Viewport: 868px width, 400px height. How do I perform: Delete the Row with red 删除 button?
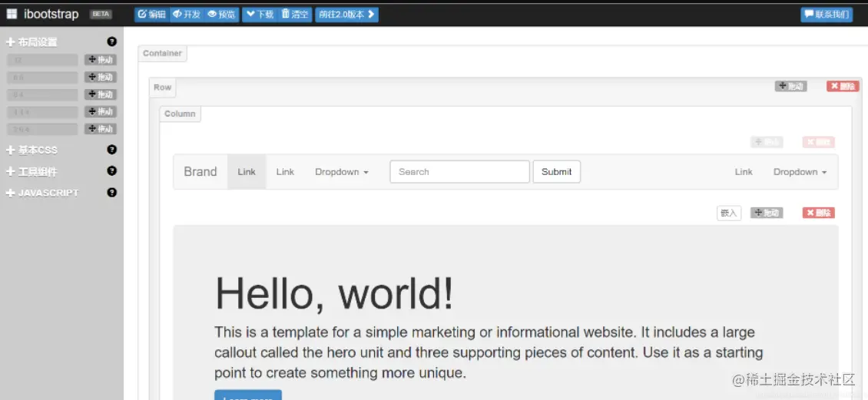click(843, 86)
